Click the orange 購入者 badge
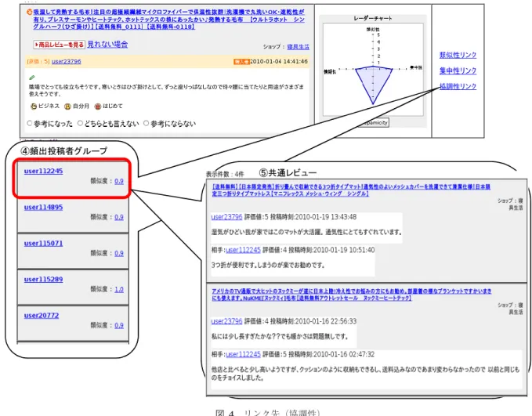Image resolution: width=532 pixels, height=416 pixels. 241,62
